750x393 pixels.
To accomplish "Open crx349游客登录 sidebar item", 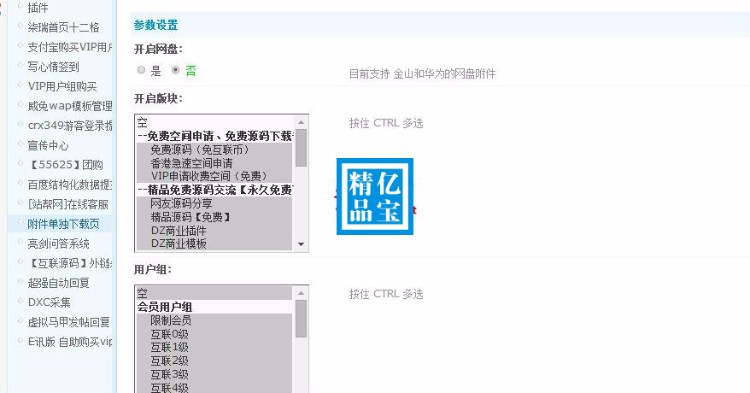I will pos(70,126).
